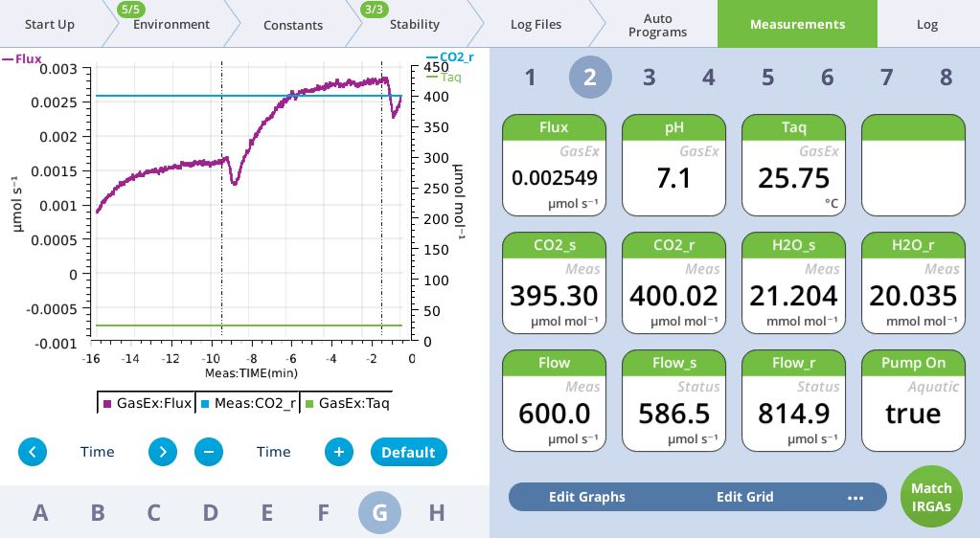Open the three-dots more options menu
This screenshot has height=538, width=980.
click(x=855, y=497)
